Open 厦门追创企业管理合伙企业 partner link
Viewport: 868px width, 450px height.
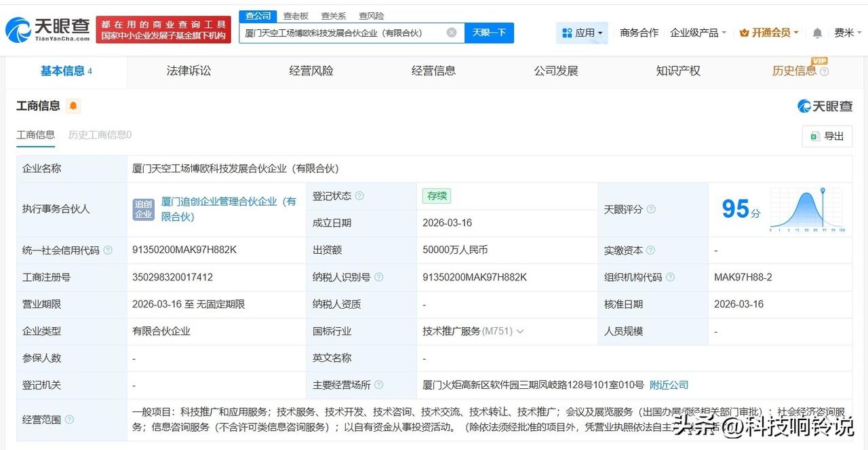[229, 209]
